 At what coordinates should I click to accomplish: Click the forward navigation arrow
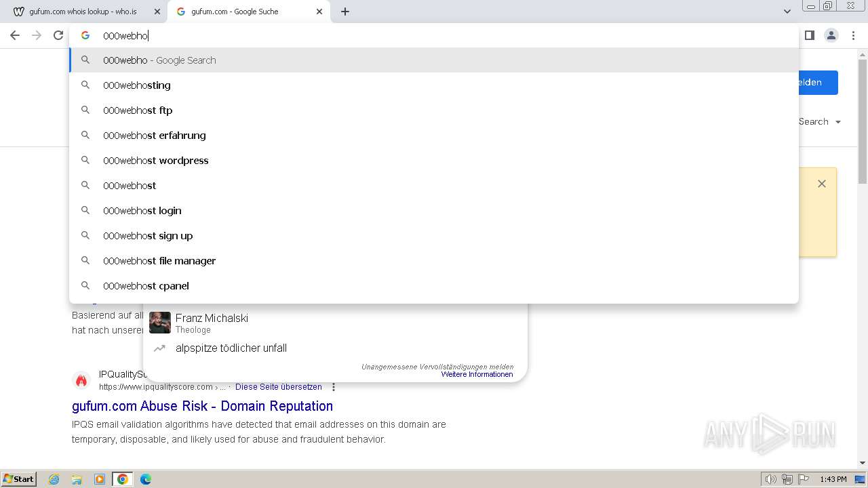tap(37, 35)
